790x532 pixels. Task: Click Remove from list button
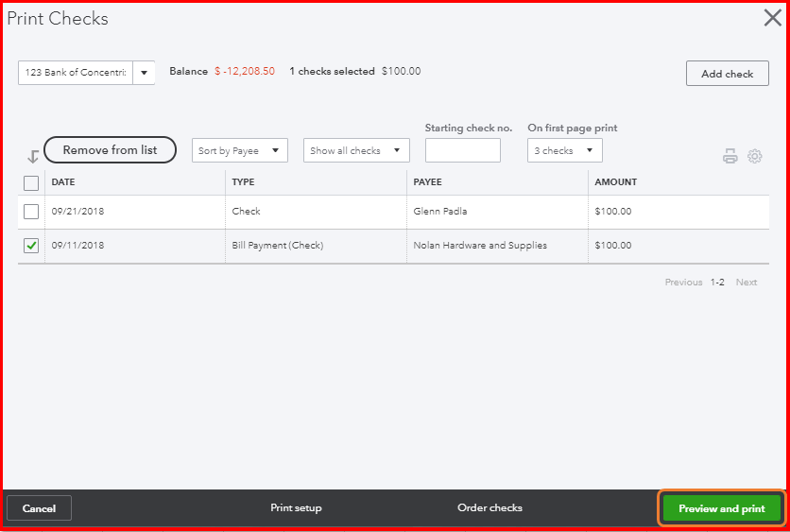[x=111, y=149]
